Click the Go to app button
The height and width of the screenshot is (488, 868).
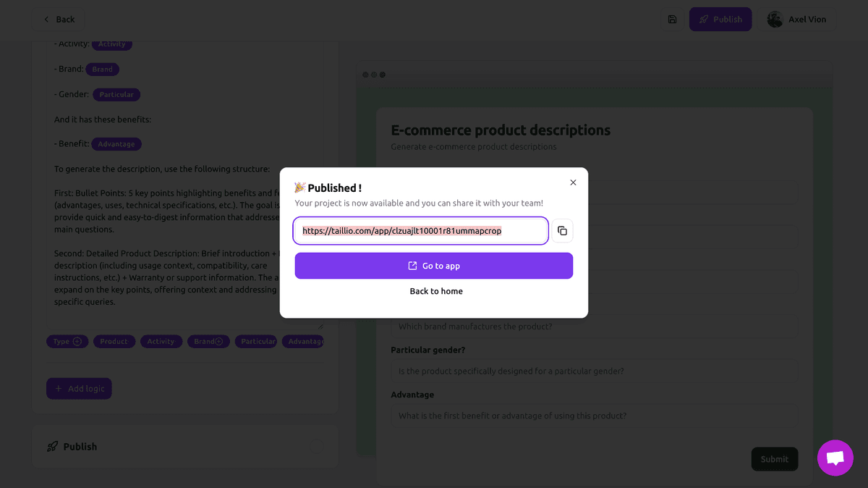click(433, 265)
